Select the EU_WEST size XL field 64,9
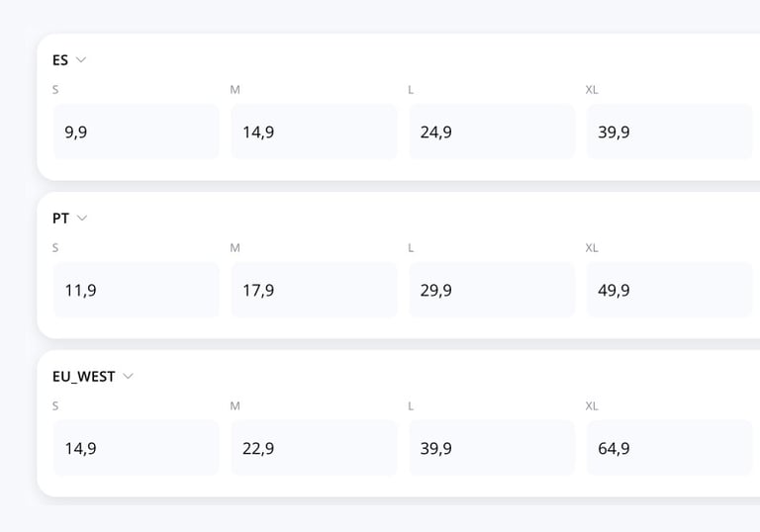Screen dimensions: 760x532 click(670, 448)
